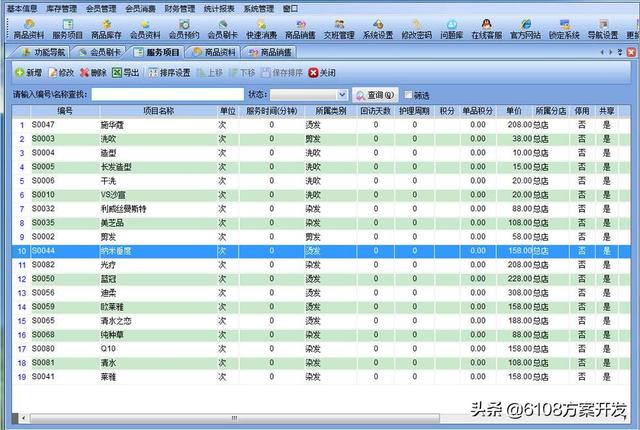Click 上移 move up button
640x430 pixels.
pos(210,73)
